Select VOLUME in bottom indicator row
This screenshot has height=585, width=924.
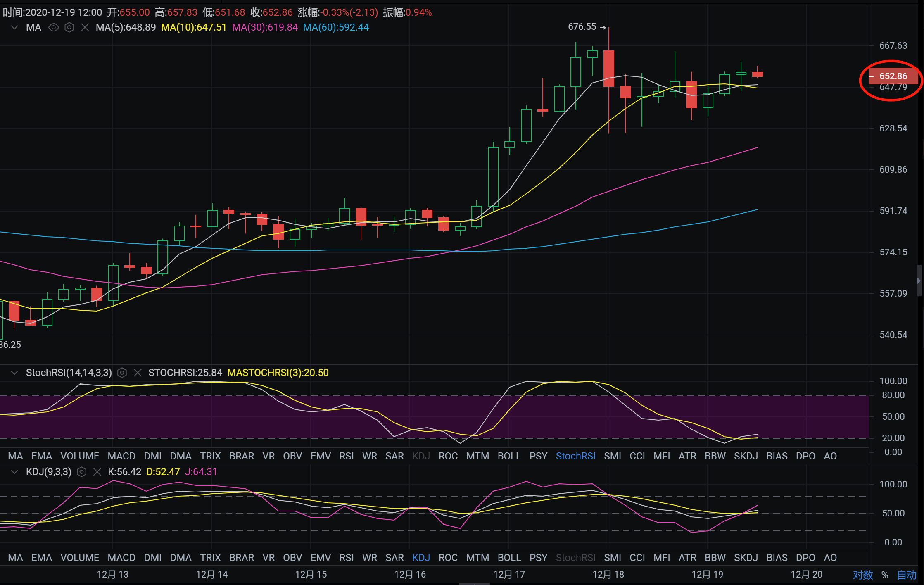pyautogui.click(x=80, y=558)
